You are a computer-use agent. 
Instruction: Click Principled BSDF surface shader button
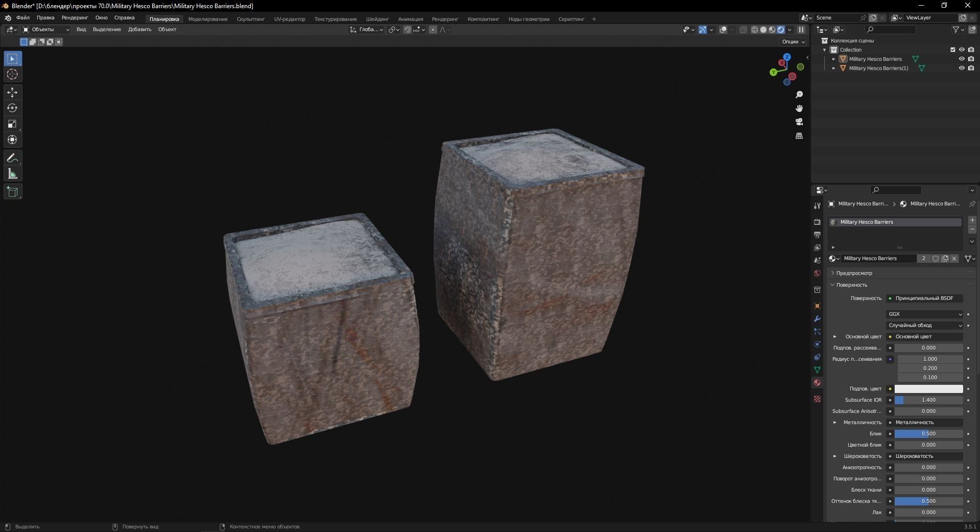coord(925,298)
